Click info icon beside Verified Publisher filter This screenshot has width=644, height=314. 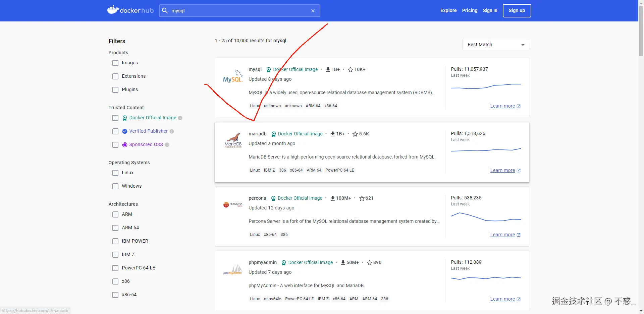click(x=172, y=131)
